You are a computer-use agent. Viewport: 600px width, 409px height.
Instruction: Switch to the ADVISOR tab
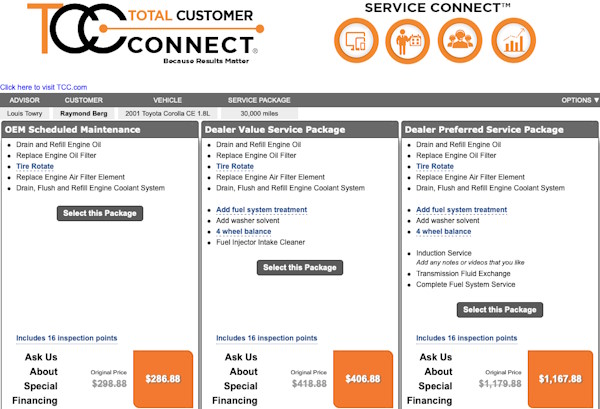point(24,100)
